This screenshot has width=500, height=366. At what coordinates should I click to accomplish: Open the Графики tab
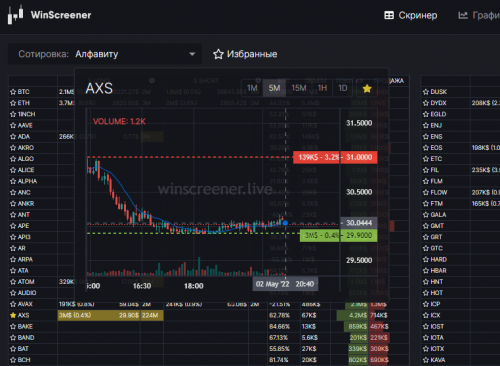[x=479, y=15]
